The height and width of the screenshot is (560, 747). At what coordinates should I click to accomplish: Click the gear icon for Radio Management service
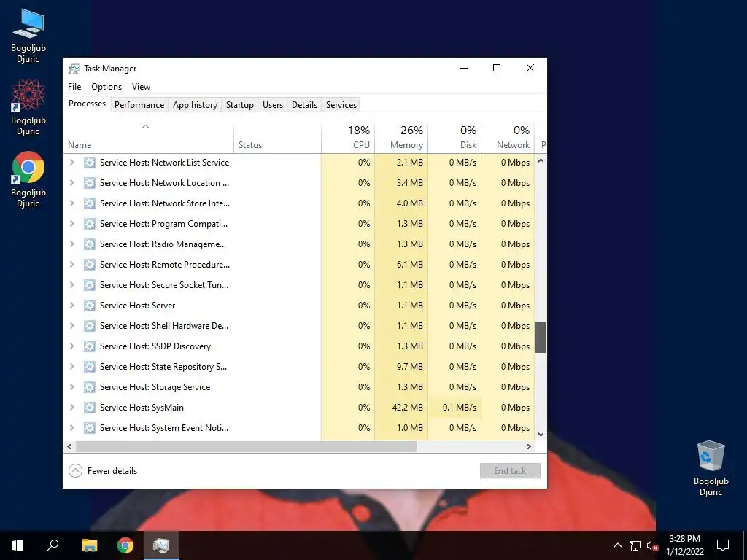pos(90,244)
